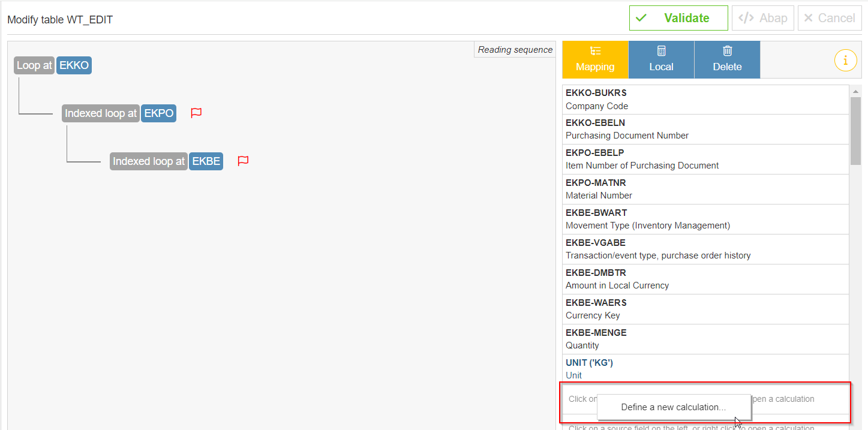This screenshot has width=868, height=430.
Task: Click the 'Loop at' label for EKKO
Action: point(34,65)
